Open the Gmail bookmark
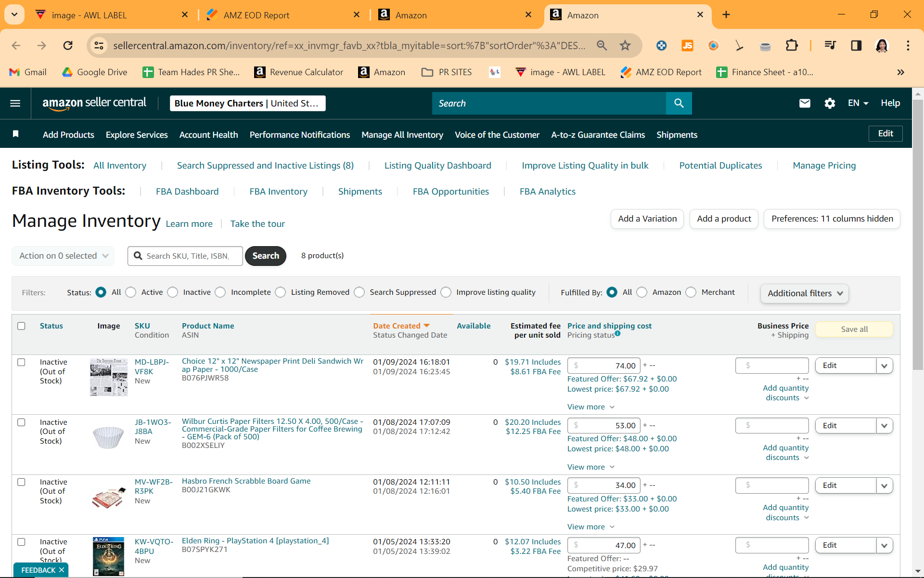Image resolution: width=924 pixels, height=578 pixels. [28, 72]
